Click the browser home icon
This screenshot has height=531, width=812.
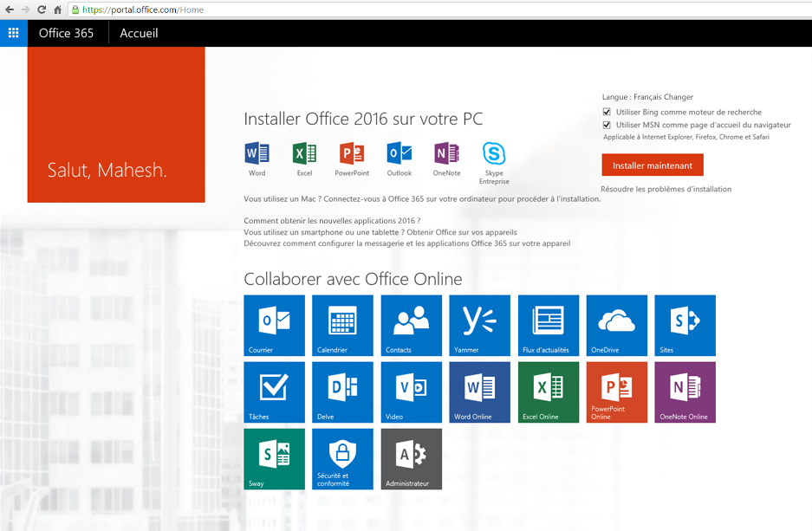(57, 10)
